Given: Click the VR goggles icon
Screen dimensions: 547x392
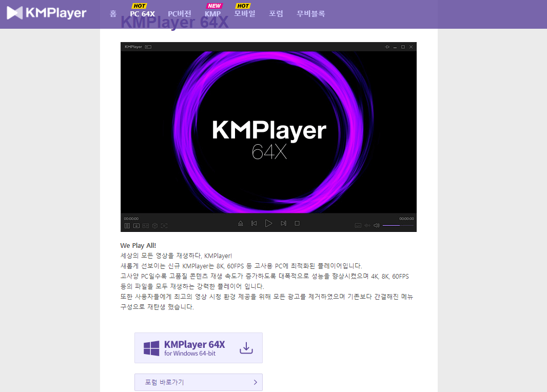Looking at the screenshot, I should (x=145, y=226).
